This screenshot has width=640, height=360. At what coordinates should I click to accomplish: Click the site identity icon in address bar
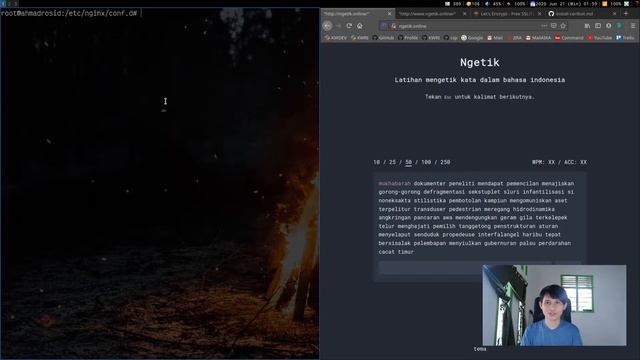click(x=393, y=26)
